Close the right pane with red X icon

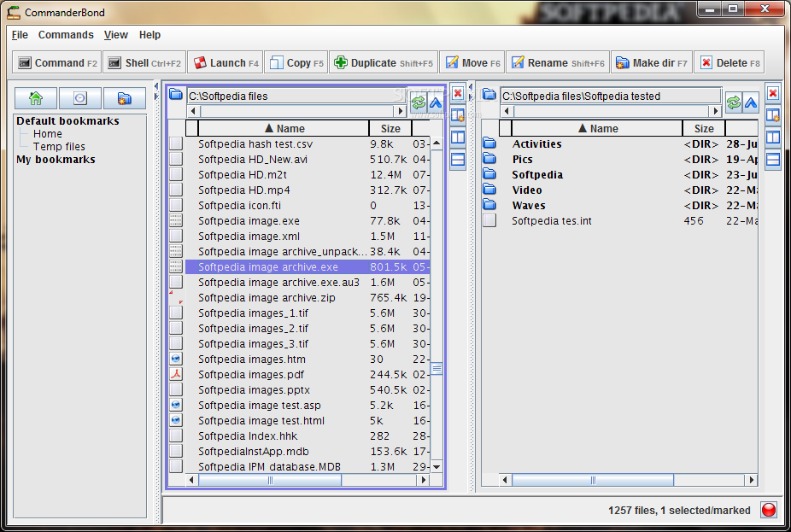click(773, 93)
